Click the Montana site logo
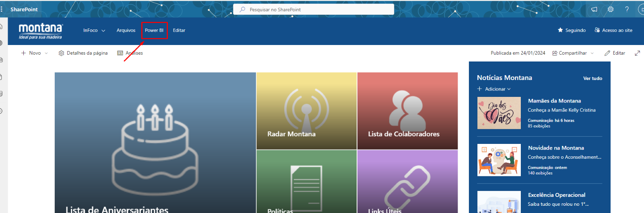The height and width of the screenshot is (213, 644). coord(41,31)
